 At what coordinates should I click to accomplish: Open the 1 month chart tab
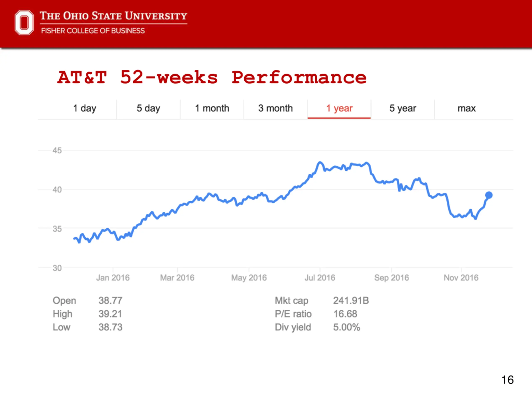[212, 108]
